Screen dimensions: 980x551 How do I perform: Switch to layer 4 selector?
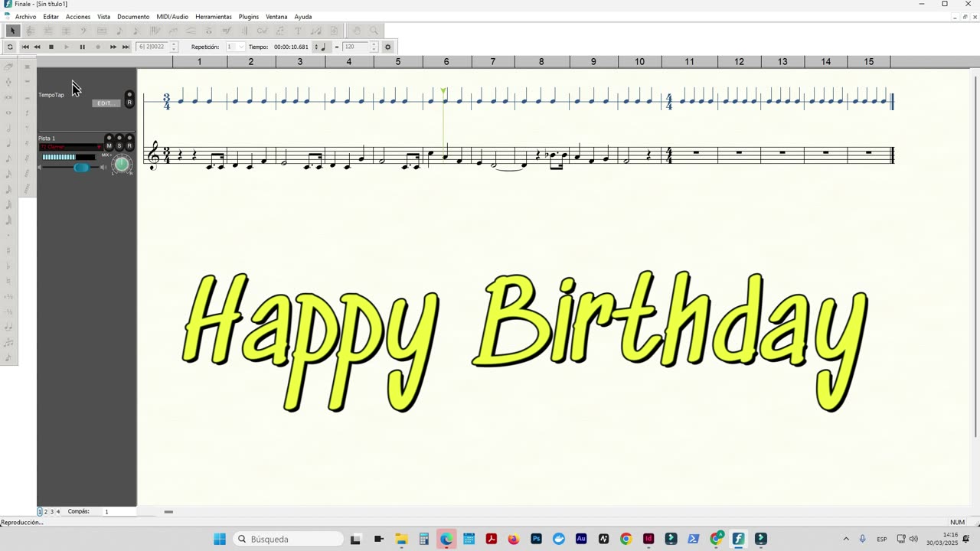pyautogui.click(x=58, y=511)
